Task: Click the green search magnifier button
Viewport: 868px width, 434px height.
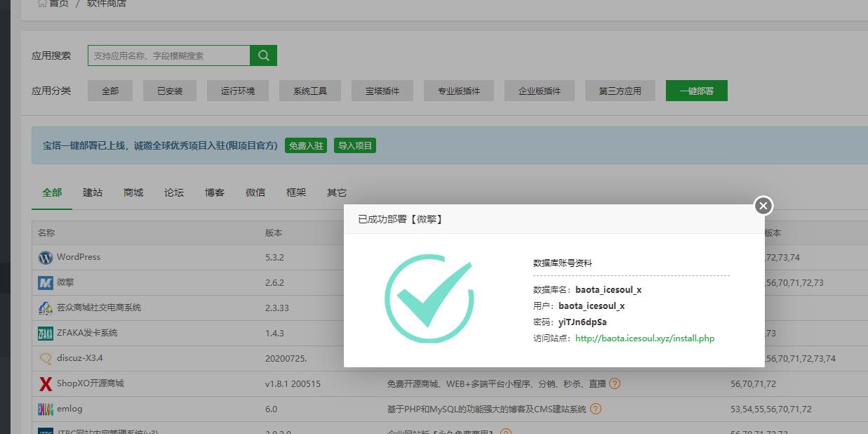Action: (263, 55)
